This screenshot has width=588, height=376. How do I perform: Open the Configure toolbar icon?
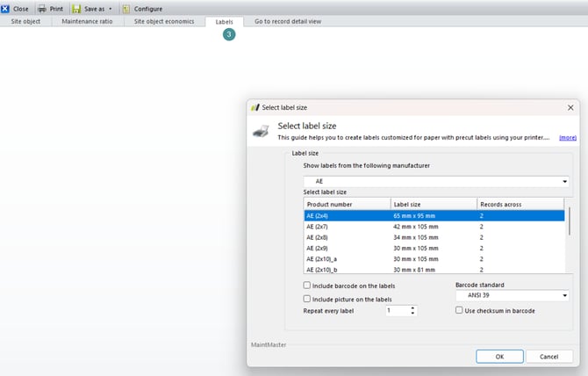click(126, 8)
